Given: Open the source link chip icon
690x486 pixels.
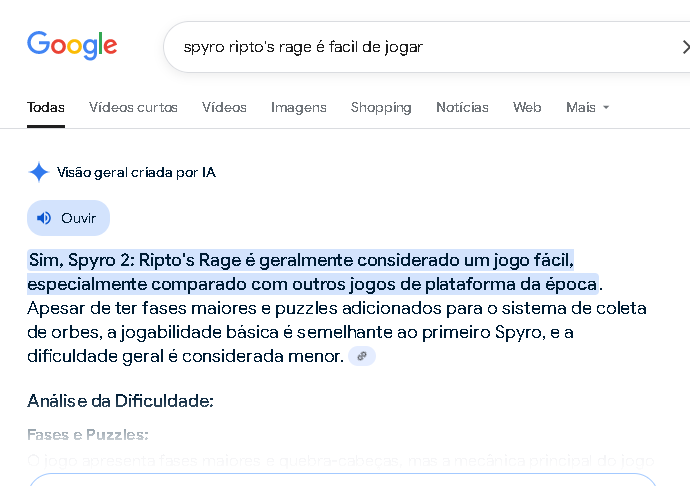Looking at the screenshot, I should click(x=362, y=356).
